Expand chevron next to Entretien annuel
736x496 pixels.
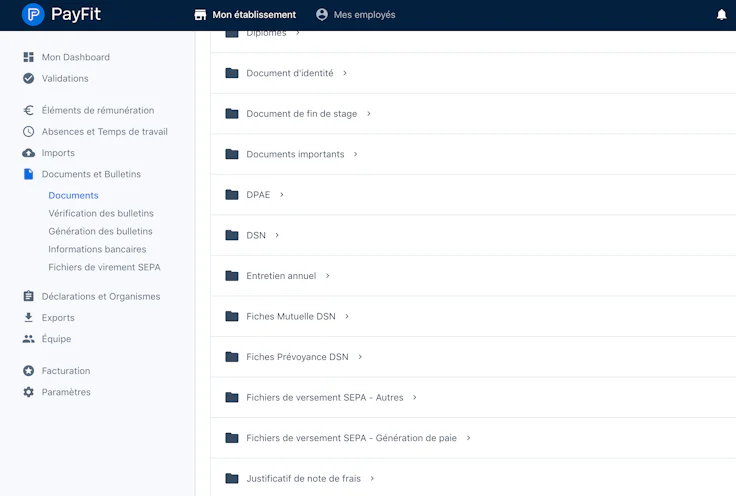(328, 276)
